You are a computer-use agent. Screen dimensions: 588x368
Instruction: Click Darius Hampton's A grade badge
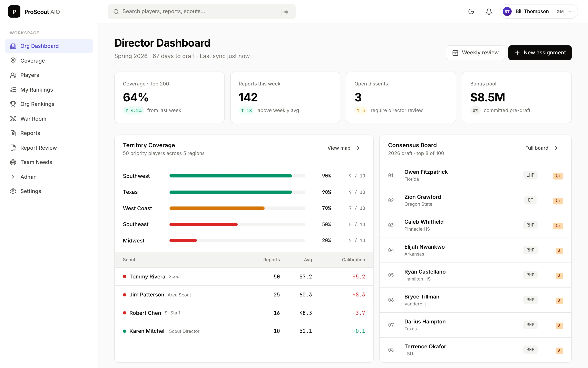pos(559,326)
